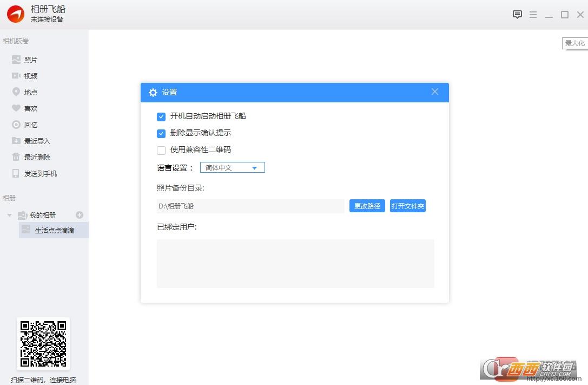Open 最近删除 trash section
The width and height of the screenshot is (588, 385).
[x=37, y=158]
